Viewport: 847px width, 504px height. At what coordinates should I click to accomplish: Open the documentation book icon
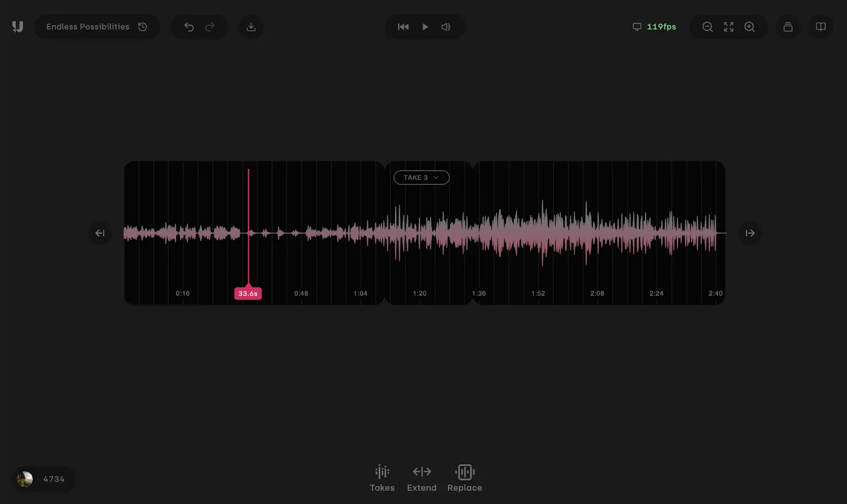tap(820, 26)
